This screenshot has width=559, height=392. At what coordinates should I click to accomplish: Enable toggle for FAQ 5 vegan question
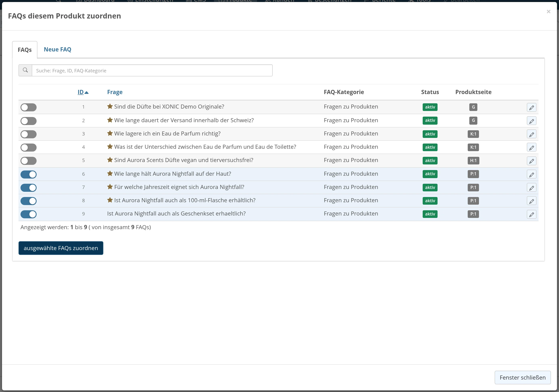(x=29, y=161)
